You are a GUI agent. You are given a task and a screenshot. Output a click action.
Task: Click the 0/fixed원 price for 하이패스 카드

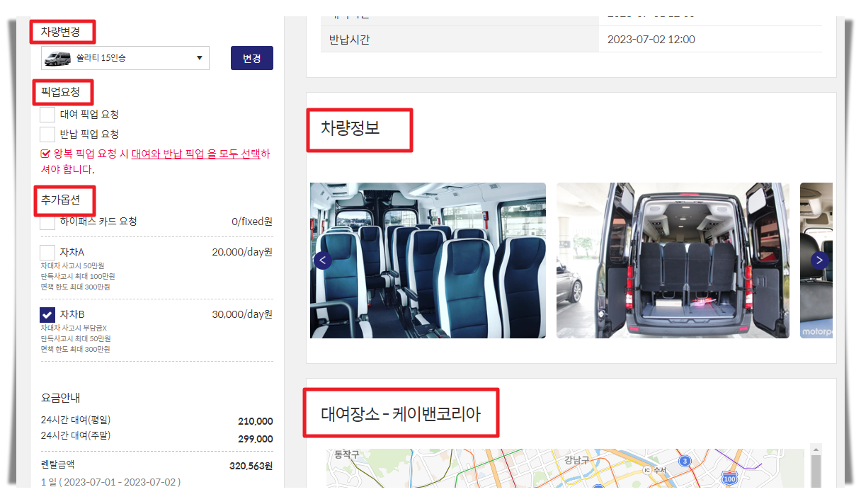[252, 222]
